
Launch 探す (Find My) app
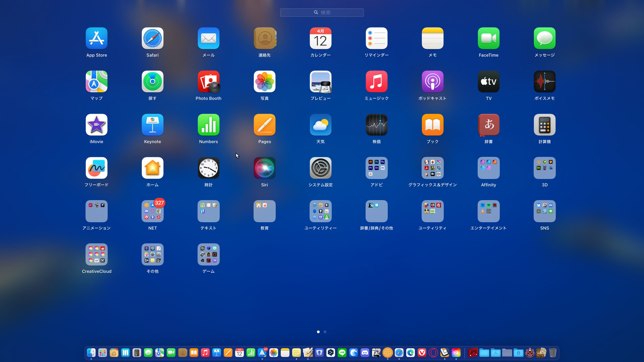click(x=153, y=81)
